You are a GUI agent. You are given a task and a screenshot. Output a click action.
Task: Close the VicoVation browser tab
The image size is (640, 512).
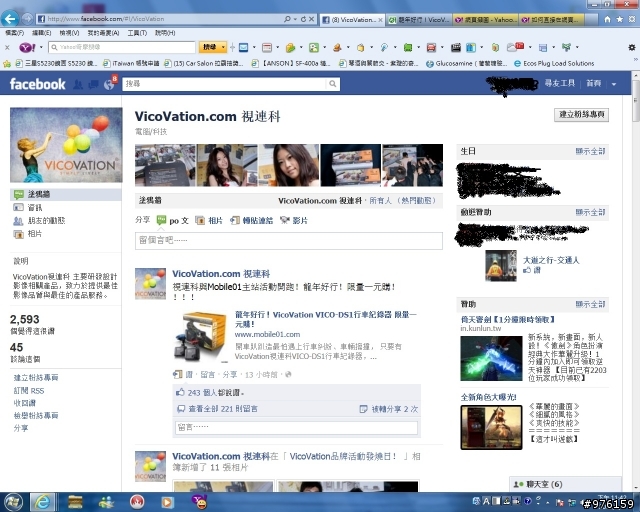[x=380, y=20]
